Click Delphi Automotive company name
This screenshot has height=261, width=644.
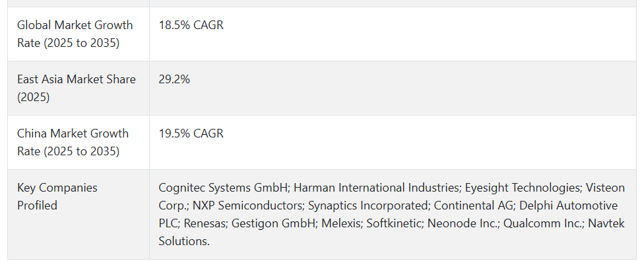pyautogui.click(x=567, y=205)
